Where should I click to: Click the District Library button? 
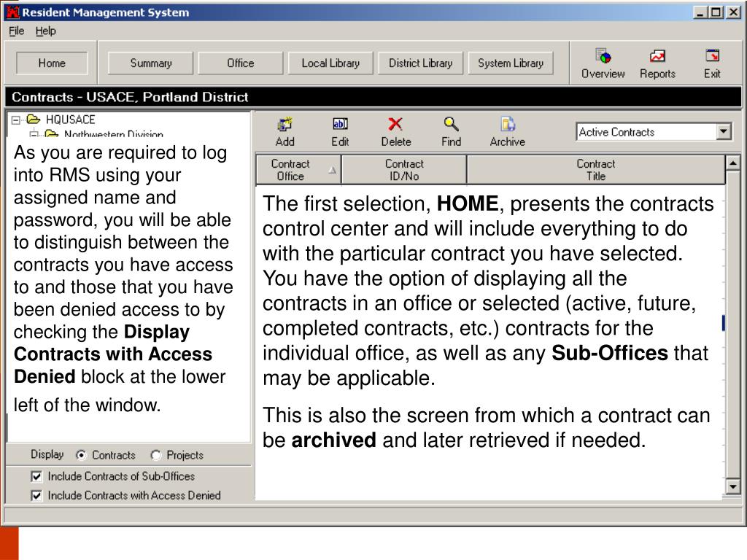(x=420, y=63)
